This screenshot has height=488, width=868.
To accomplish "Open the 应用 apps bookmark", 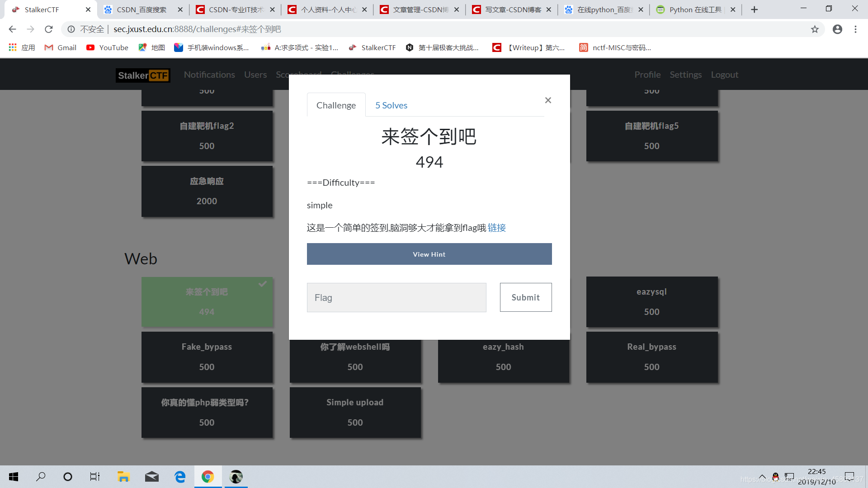I will pyautogui.click(x=22, y=47).
